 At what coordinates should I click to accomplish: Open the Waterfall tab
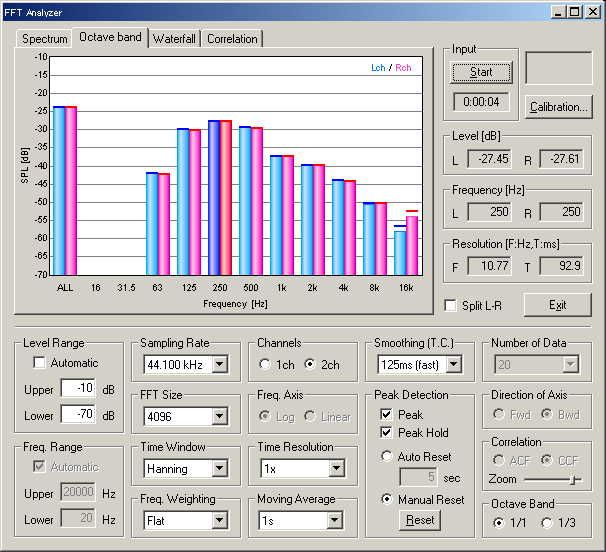coord(174,39)
